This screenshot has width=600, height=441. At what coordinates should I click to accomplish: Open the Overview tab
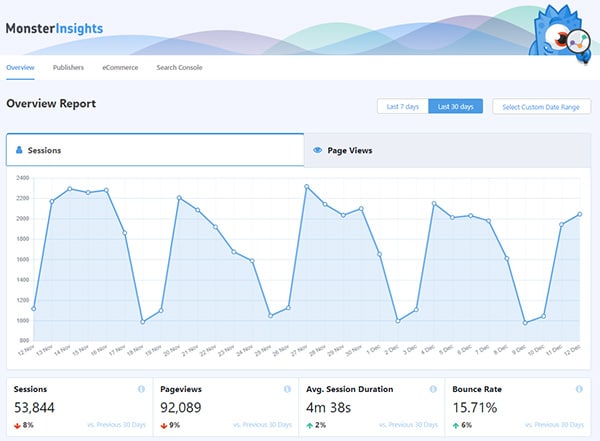(x=20, y=68)
